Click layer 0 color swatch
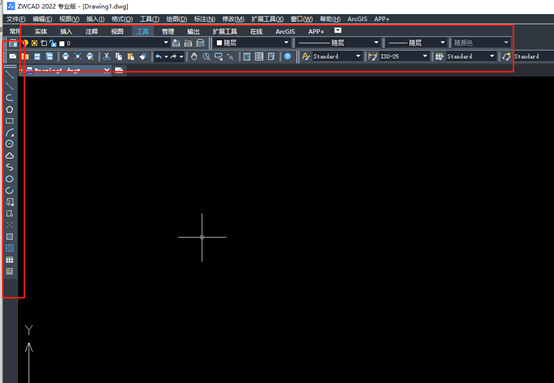This screenshot has height=383, width=554. coord(62,43)
